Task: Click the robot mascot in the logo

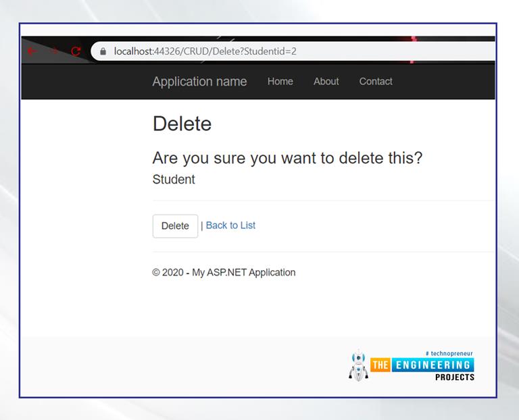Action: (x=357, y=365)
